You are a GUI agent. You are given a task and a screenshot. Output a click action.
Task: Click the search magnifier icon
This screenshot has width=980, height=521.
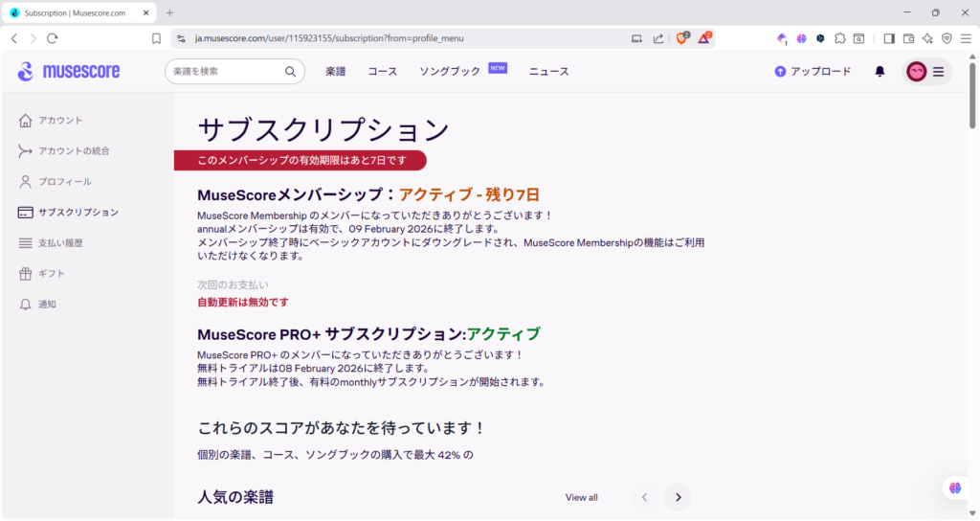click(290, 72)
